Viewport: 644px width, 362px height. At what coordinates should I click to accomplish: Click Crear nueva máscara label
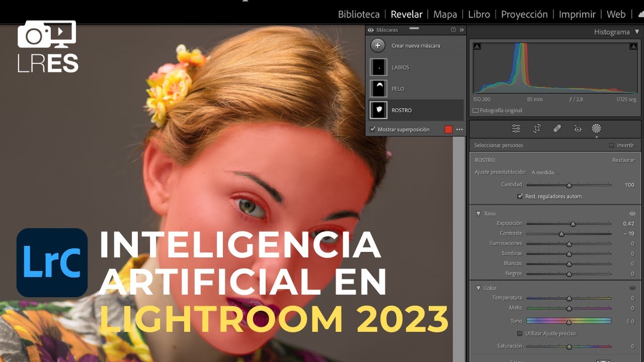point(416,46)
